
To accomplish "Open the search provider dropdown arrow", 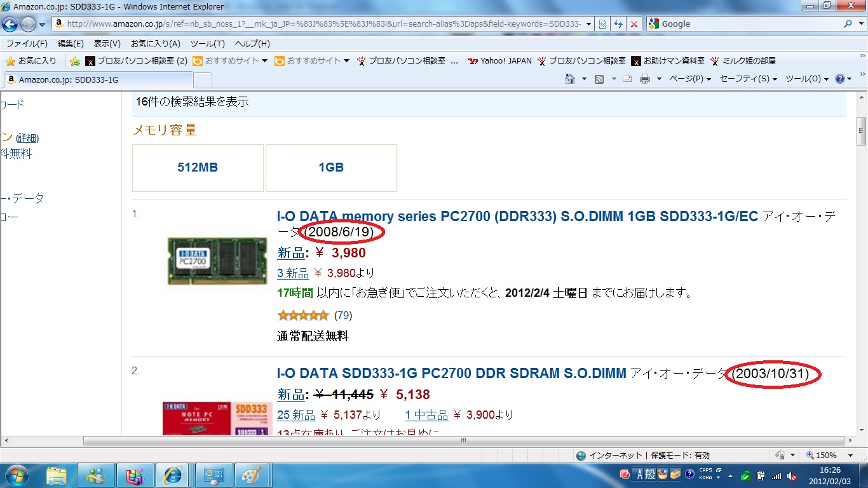I will (x=860, y=24).
